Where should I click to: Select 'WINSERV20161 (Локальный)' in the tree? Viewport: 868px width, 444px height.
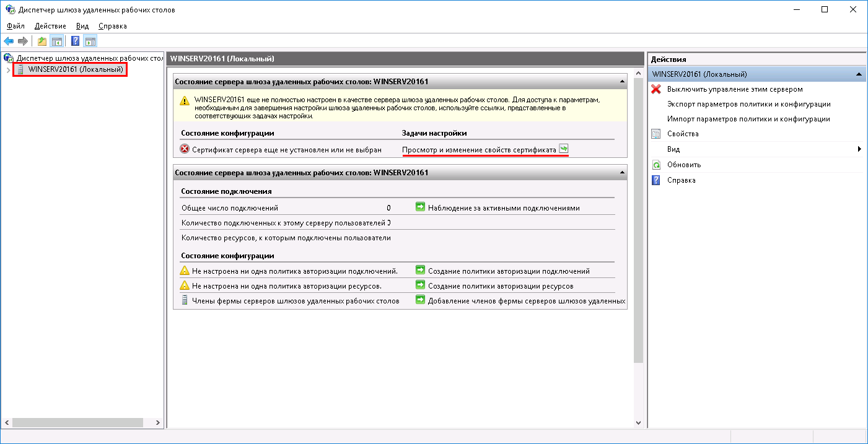tap(75, 69)
